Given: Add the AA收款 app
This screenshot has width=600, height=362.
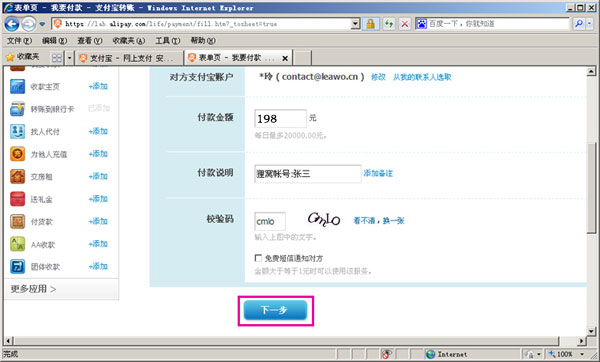Looking at the screenshot, I should coord(98,244).
